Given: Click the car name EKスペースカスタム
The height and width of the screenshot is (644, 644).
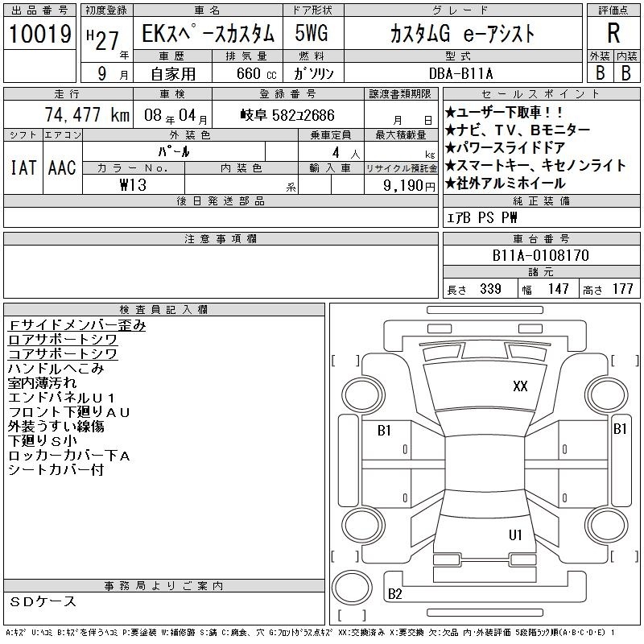Looking at the screenshot, I should tap(208, 34).
